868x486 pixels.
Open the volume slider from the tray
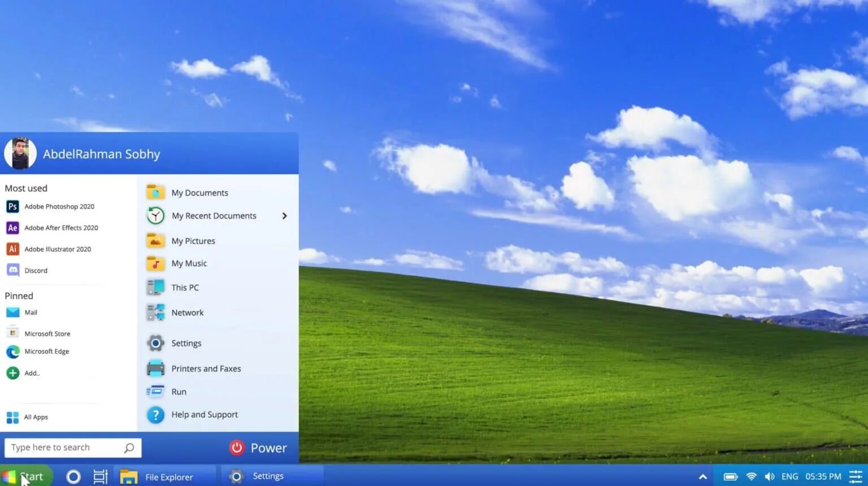pos(770,476)
